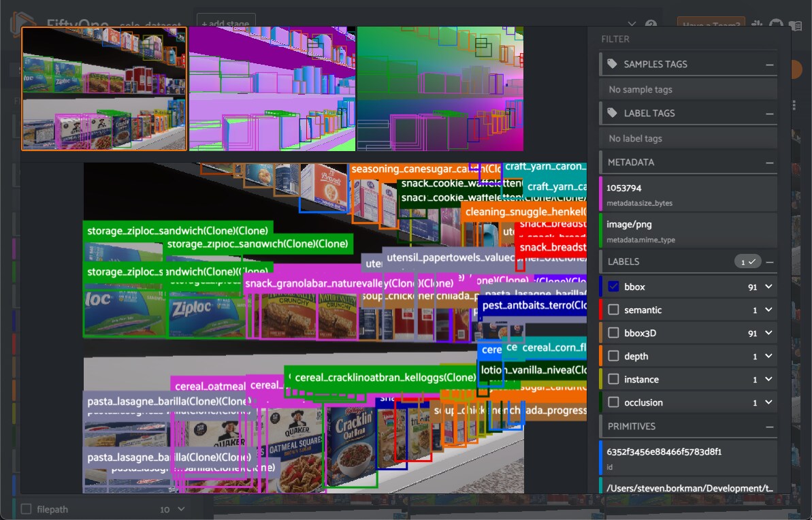Toggle the '1 ✓' selected pill in LABELS header

click(x=747, y=261)
